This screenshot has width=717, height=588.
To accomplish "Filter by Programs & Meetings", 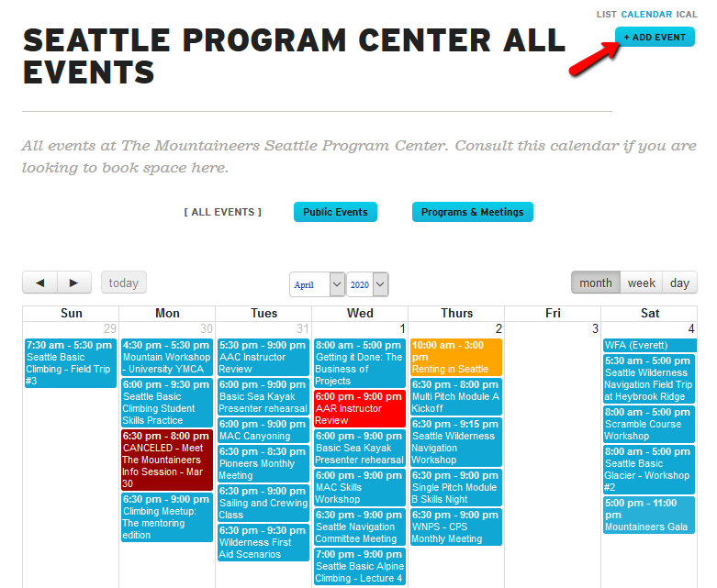I will point(472,212).
